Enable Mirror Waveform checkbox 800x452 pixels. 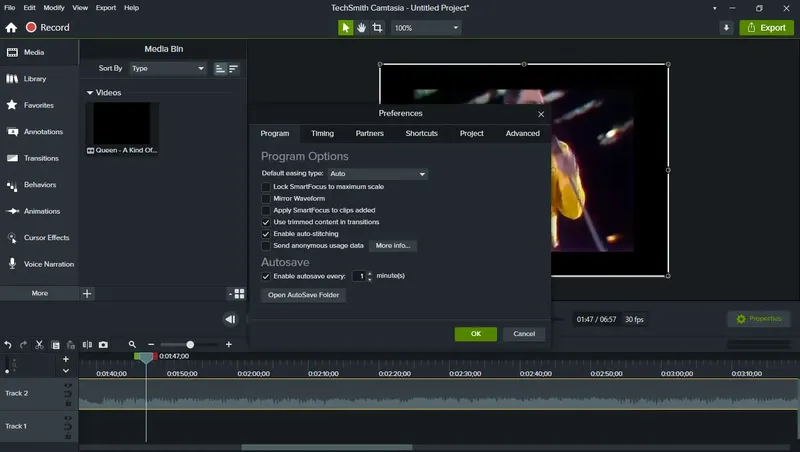coord(266,198)
